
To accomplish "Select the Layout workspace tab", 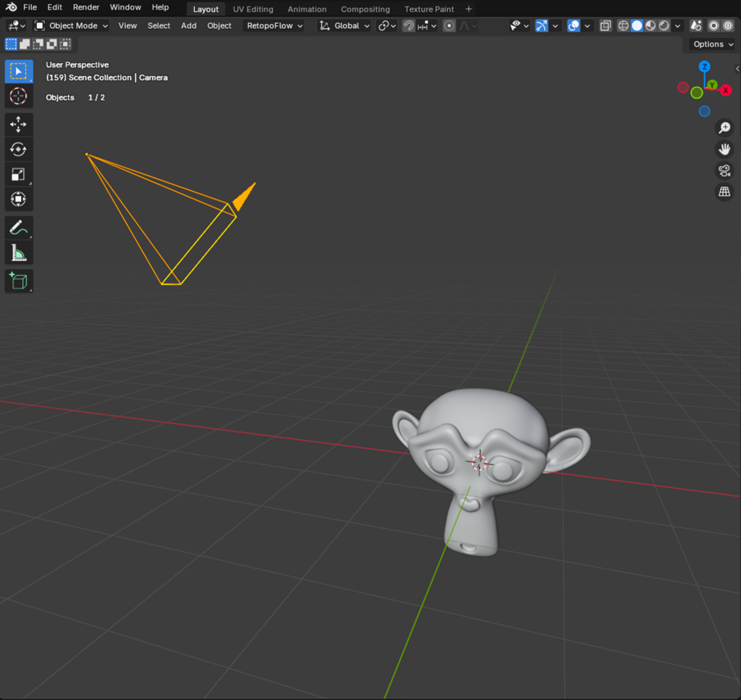I will point(206,9).
